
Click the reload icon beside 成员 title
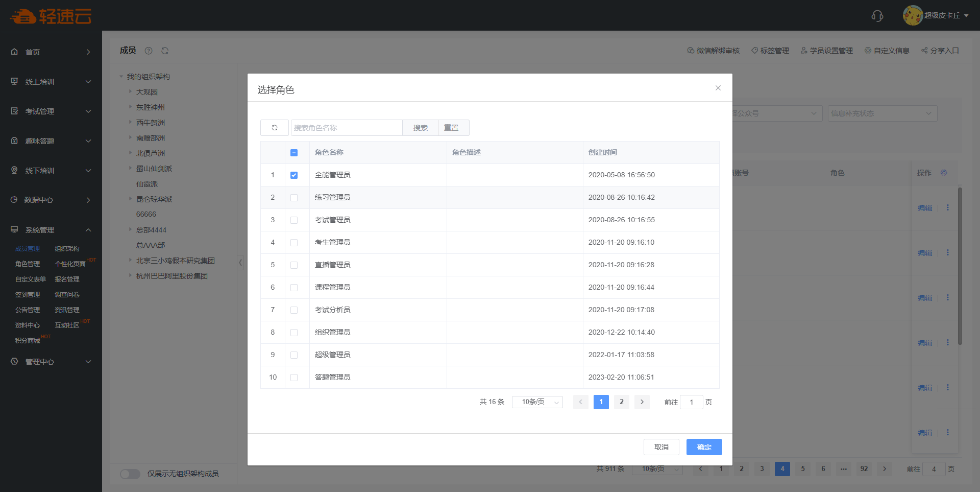pos(165,51)
